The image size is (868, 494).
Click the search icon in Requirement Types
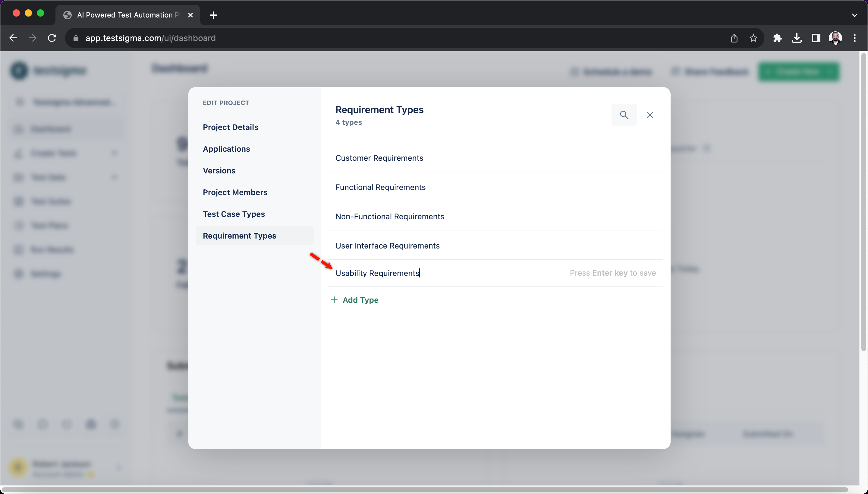point(624,115)
